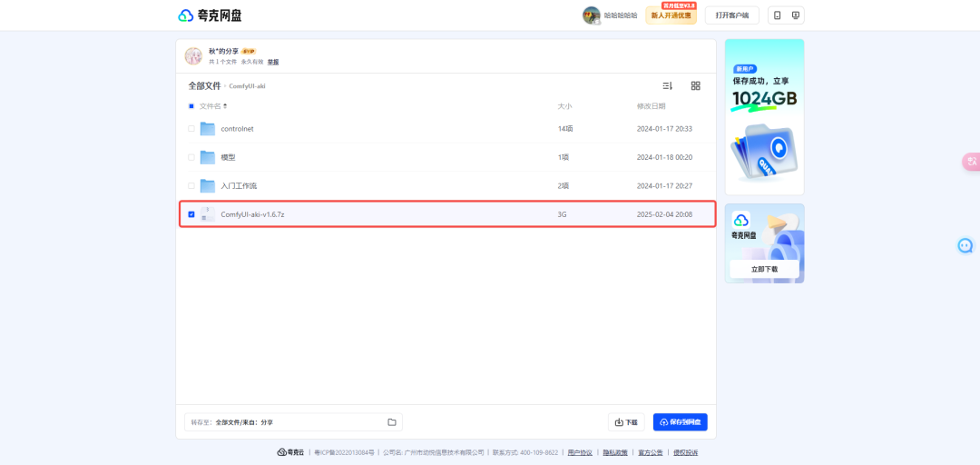Uncheck the ComfyUI-aki-v1.6.7z checkbox
Image resolution: width=980 pixels, height=465 pixels.
pos(191,214)
